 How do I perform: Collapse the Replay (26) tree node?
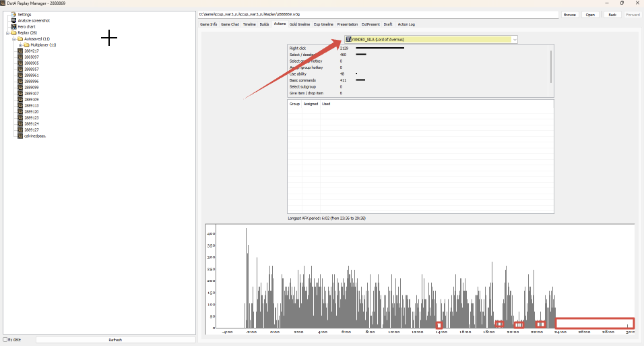click(x=7, y=33)
